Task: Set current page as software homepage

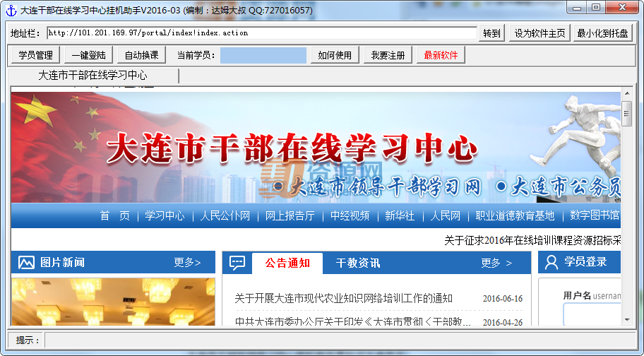Action: pyautogui.click(x=539, y=33)
